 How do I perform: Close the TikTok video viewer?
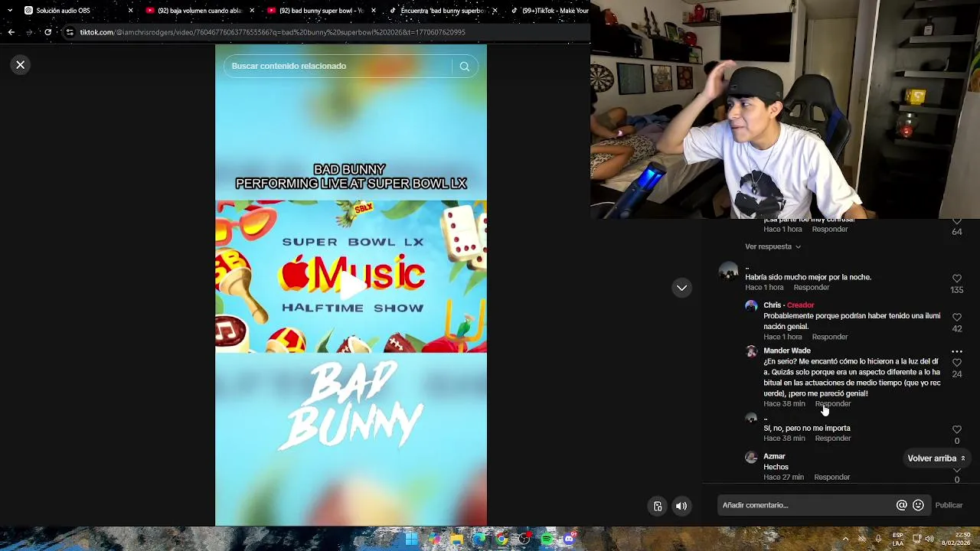point(21,65)
